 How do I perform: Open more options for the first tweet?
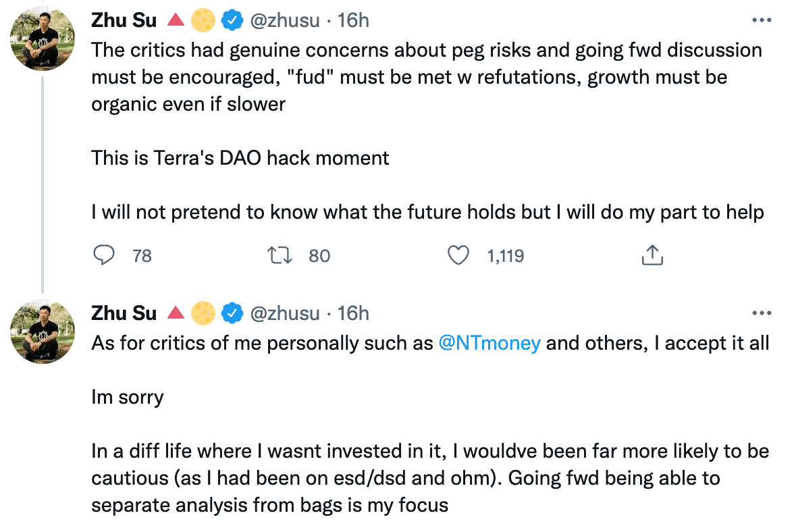761,20
